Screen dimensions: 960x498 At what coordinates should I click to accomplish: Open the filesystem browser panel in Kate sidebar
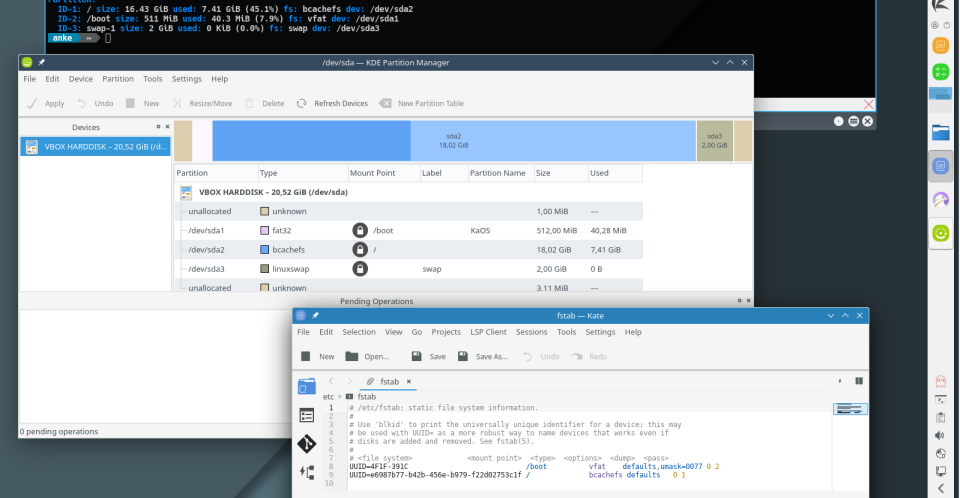[307, 386]
